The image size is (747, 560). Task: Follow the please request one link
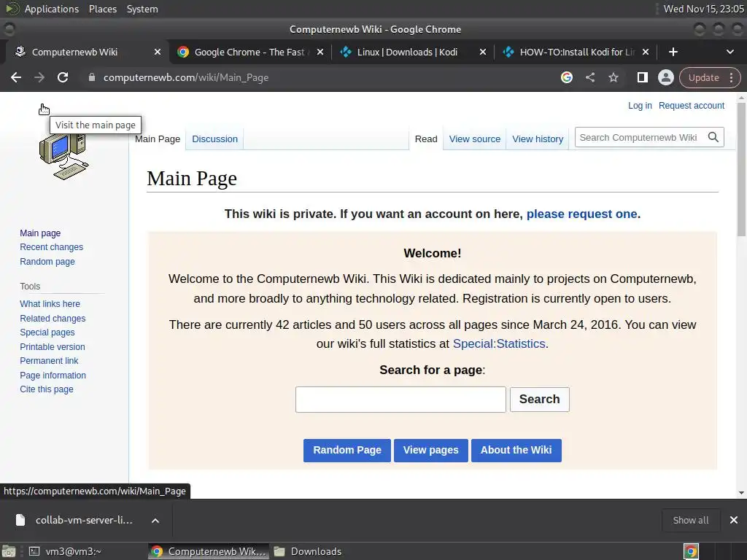(x=581, y=214)
